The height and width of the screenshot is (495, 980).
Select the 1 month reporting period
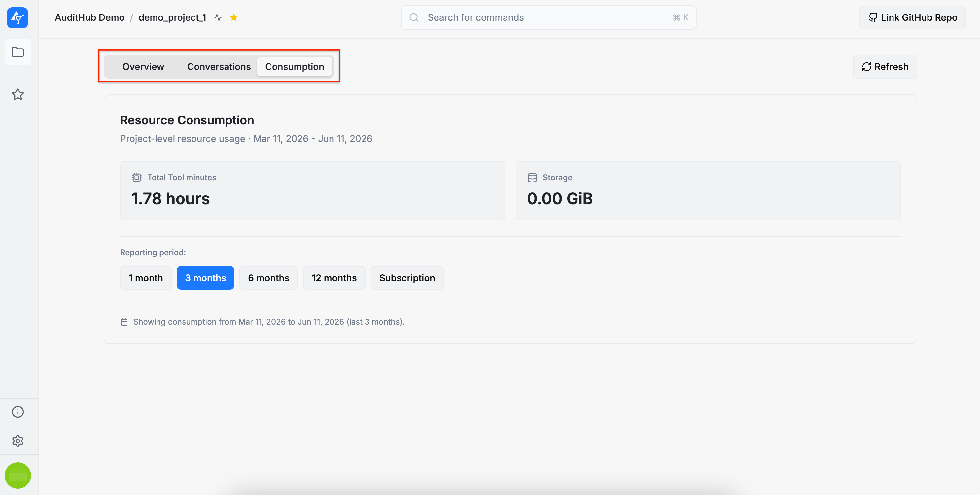[x=146, y=278]
